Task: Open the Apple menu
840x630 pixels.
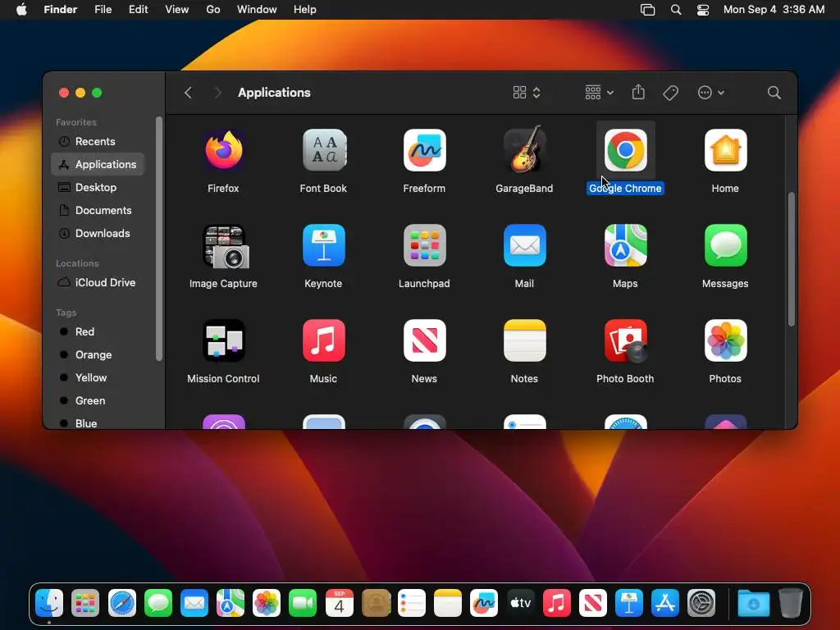Action: [x=21, y=10]
